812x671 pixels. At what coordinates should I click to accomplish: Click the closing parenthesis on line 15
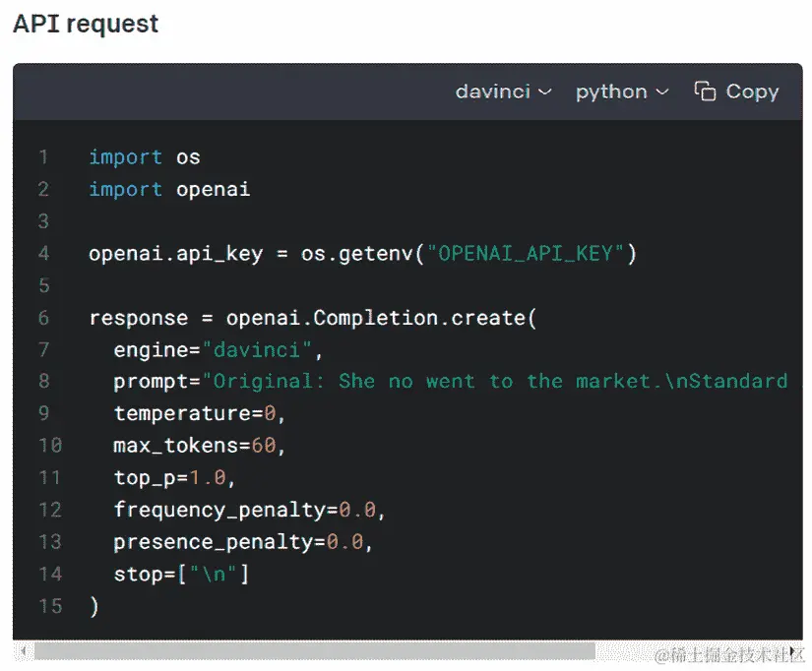pyautogui.click(x=94, y=606)
